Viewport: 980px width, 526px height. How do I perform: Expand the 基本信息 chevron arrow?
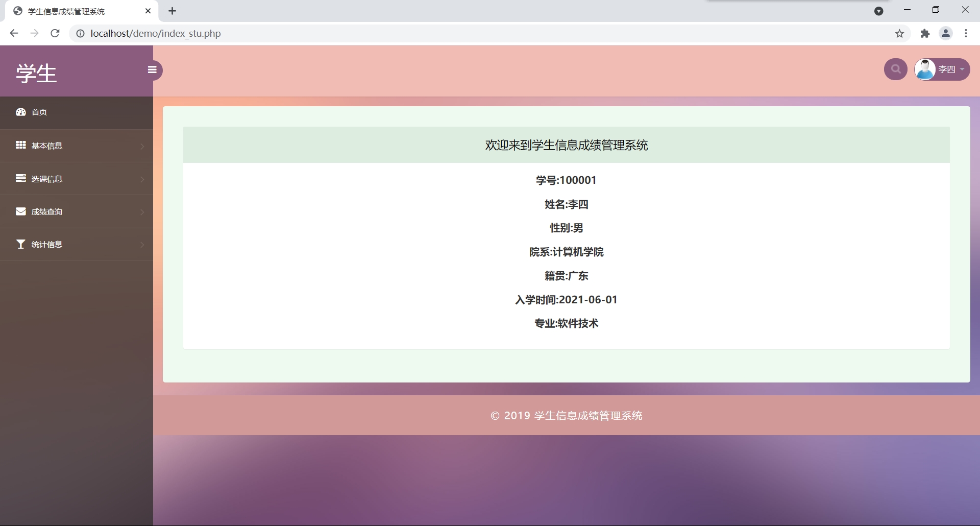coord(142,147)
